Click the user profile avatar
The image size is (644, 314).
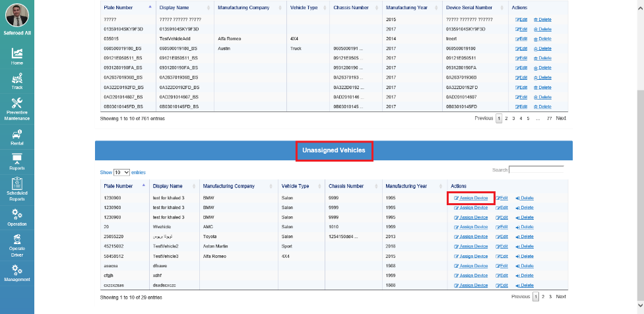17,15
